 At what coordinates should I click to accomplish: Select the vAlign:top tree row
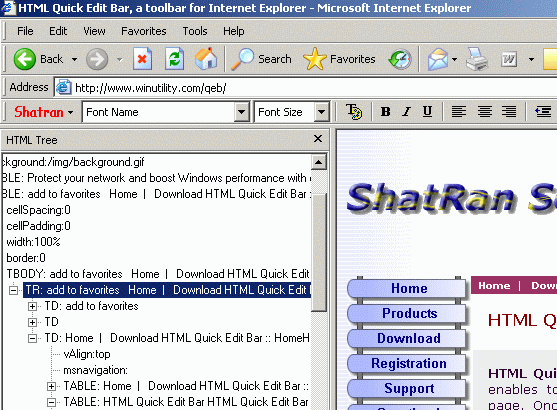click(87, 354)
